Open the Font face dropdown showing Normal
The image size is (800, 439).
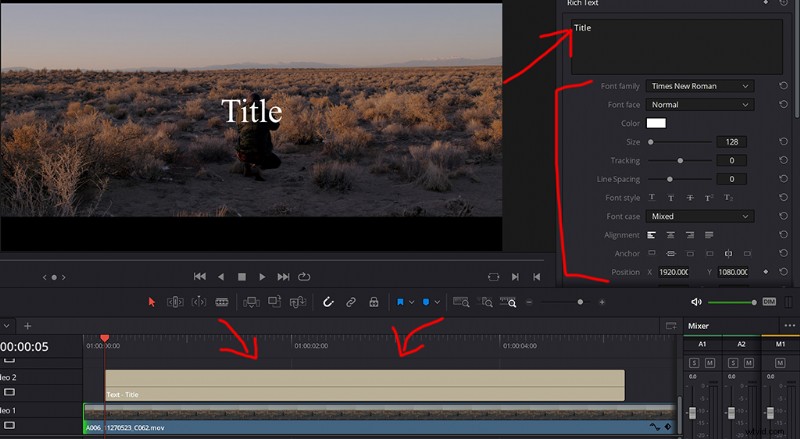pos(699,105)
